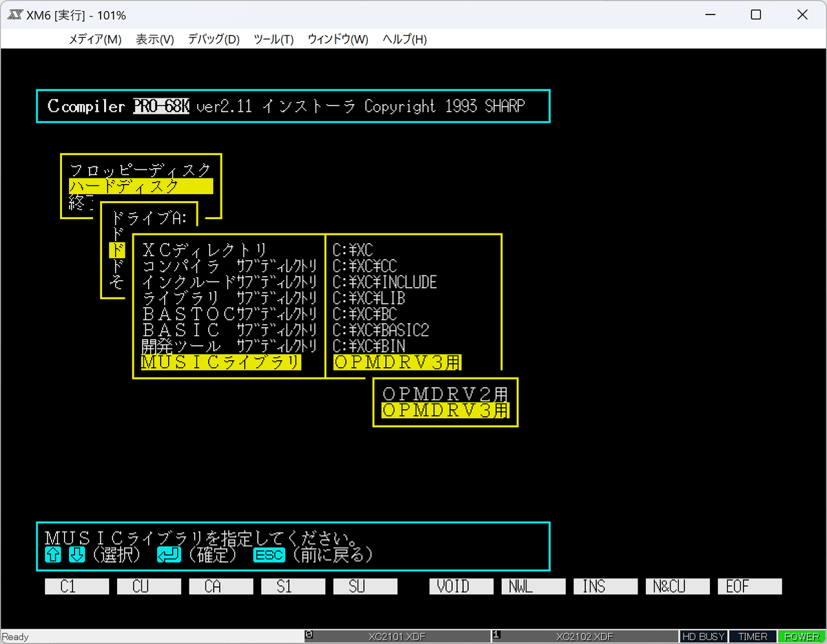This screenshot has width=827, height=644.
Task: Click floppy drive 1 XC2102.XDF status
Action: 584,637
